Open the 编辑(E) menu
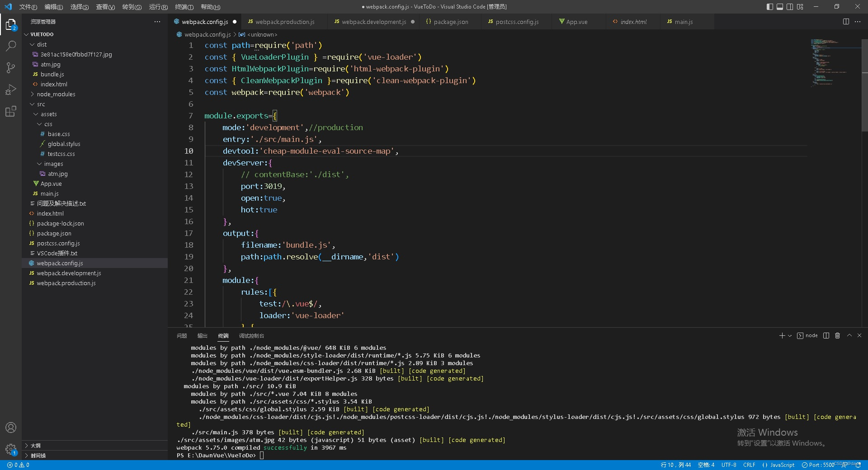This screenshot has width=868, height=470. [54, 7]
